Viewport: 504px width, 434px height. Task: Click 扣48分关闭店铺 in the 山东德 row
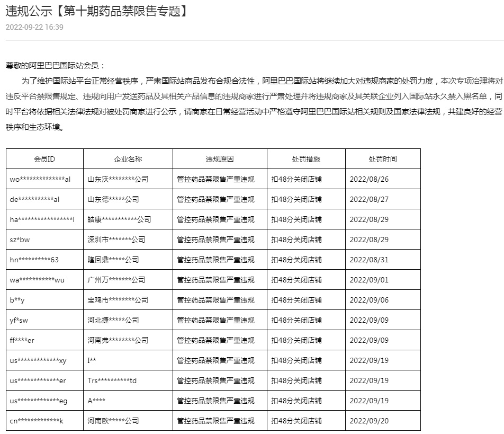(x=296, y=199)
